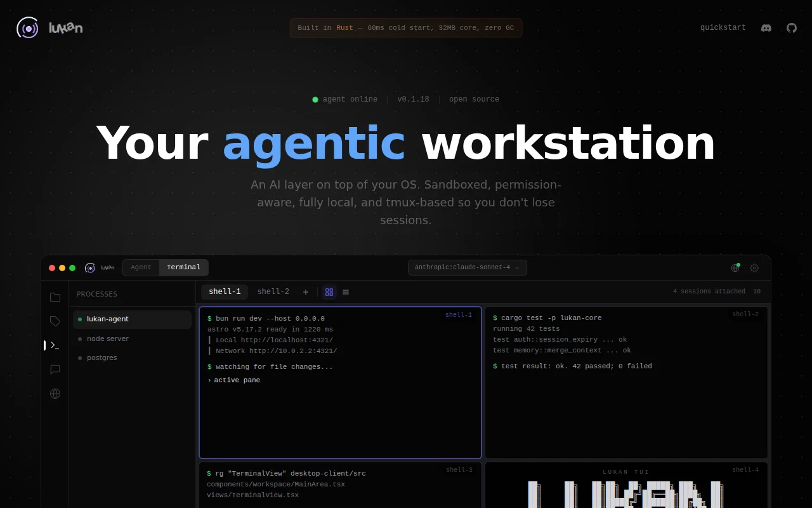This screenshot has height=508, width=812.
Task: Select the shell-1 tab
Action: point(225,292)
